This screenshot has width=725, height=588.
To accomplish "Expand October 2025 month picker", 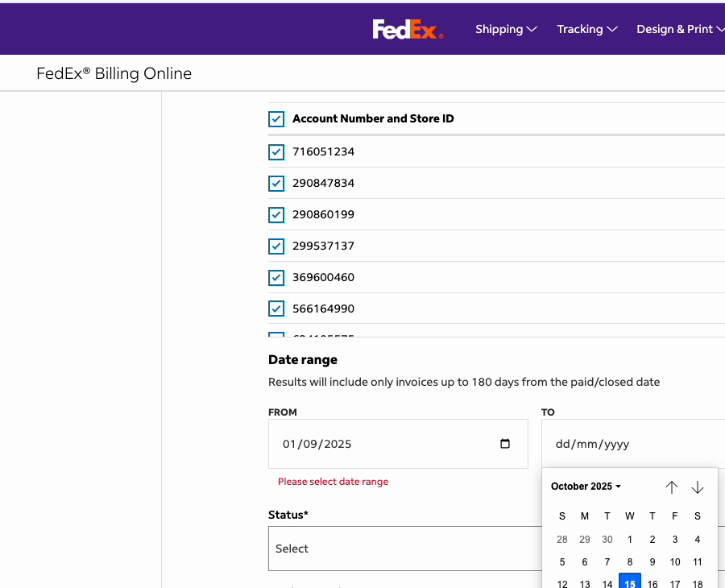I will (586, 487).
